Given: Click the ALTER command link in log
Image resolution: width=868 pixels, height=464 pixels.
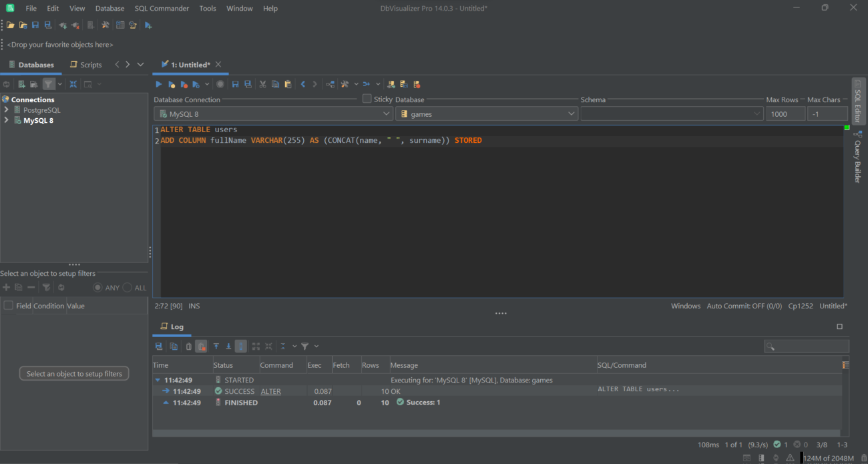Looking at the screenshot, I should pos(270,391).
